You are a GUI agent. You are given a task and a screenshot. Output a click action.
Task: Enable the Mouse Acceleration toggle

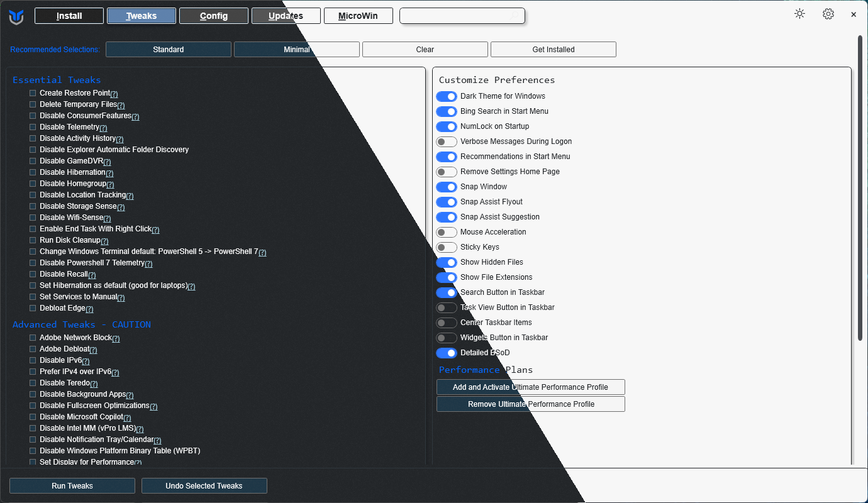point(447,232)
